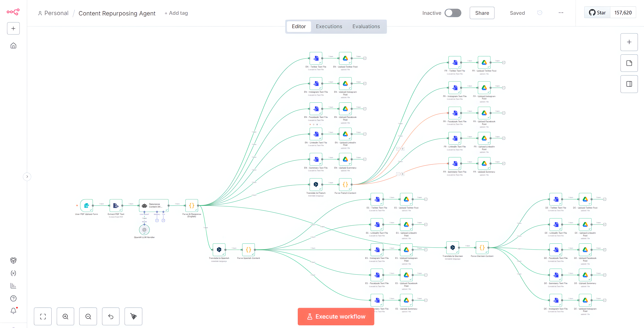Click the zoom in magnifier icon
The image size is (644, 328).
coord(65,317)
